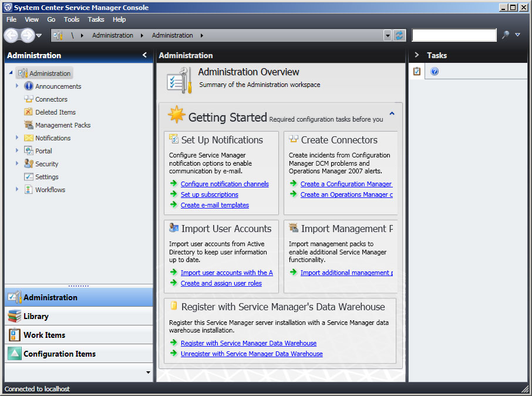The width and height of the screenshot is (532, 396).
Task: Click the Announcements tree label
Action: (x=58, y=86)
